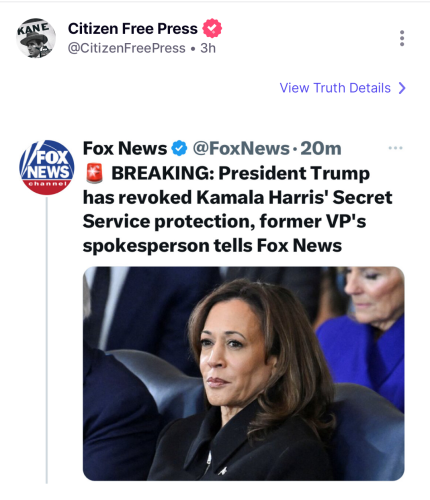Click the red verified badge beside Citizen Free Press
This screenshot has height=500, width=430.
[212, 28]
